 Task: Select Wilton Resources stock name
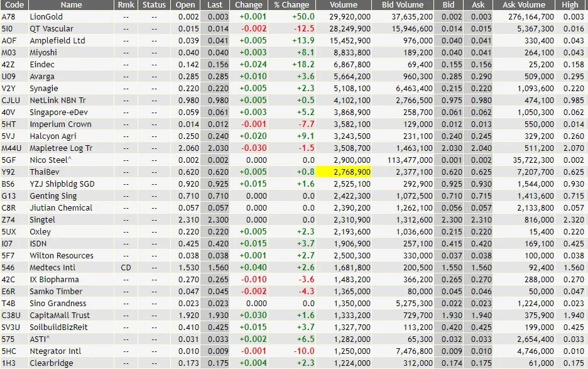(62, 256)
